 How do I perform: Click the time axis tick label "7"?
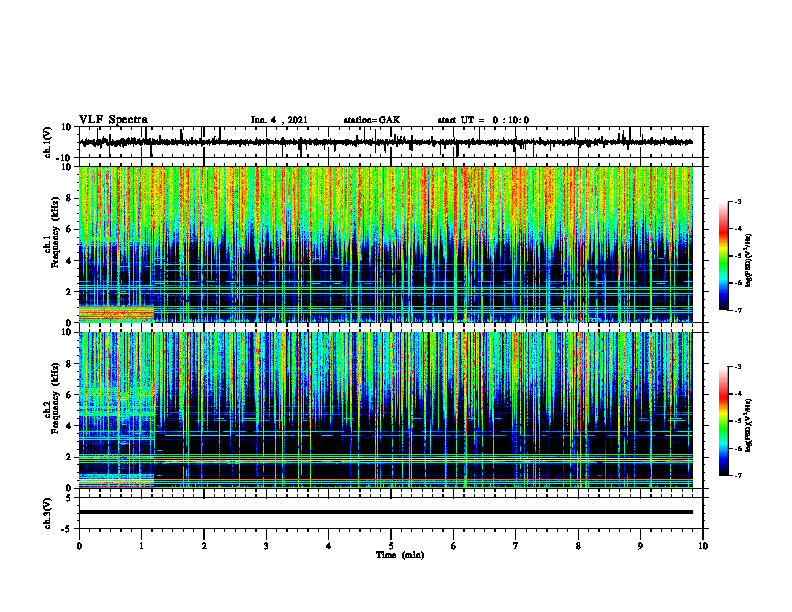pyautogui.click(x=516, y=546)
